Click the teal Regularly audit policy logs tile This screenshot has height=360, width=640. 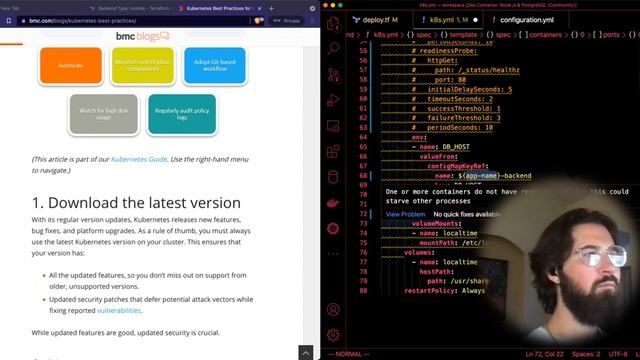coord(182,114)
